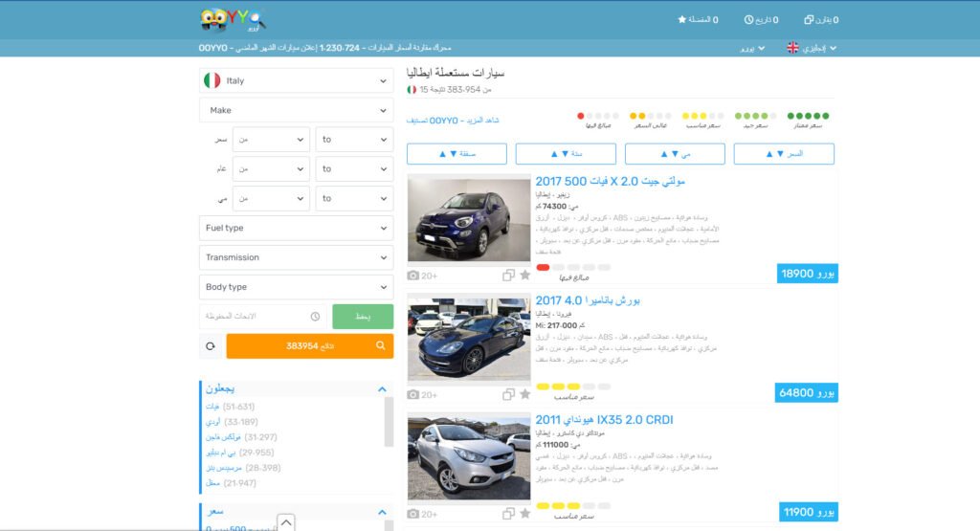The image size is (980, 531).
Task: Expand the Make dropdown
Action: [x=296, y=110]
